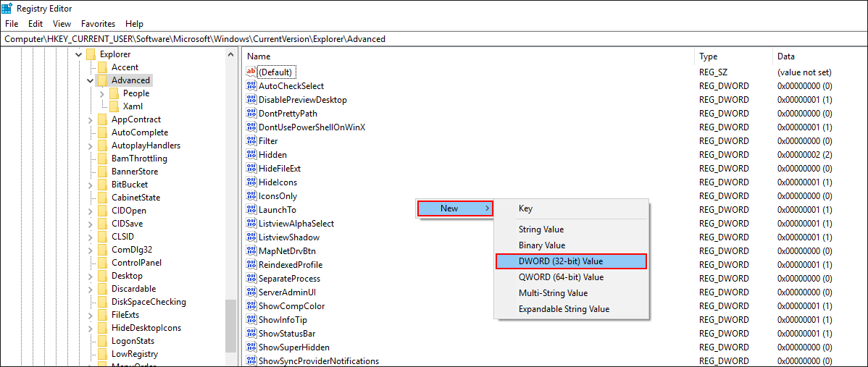Choose Binary Value from the submenu

571,245
